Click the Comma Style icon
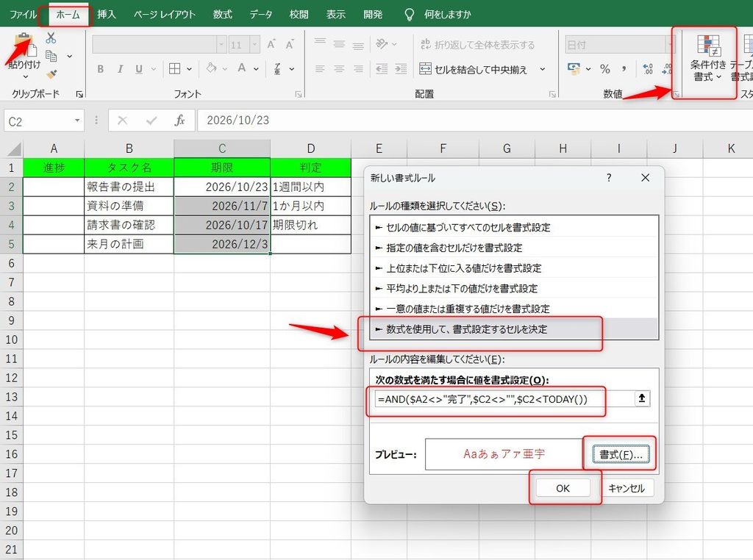The height and width of the screenshot is (560, 753). point(624,69)
